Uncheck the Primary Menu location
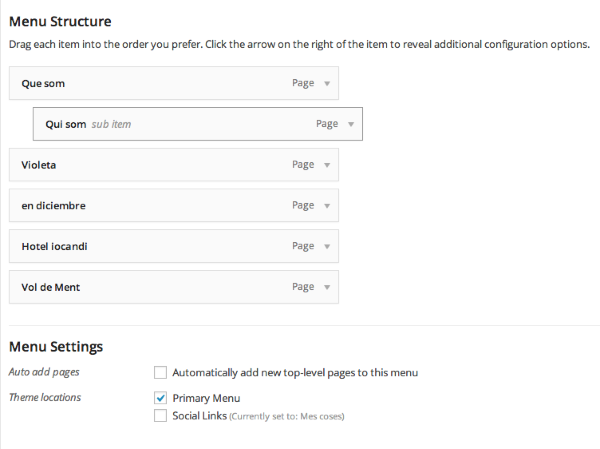This screenshot has width=600, height=449. tap(160, 398)
